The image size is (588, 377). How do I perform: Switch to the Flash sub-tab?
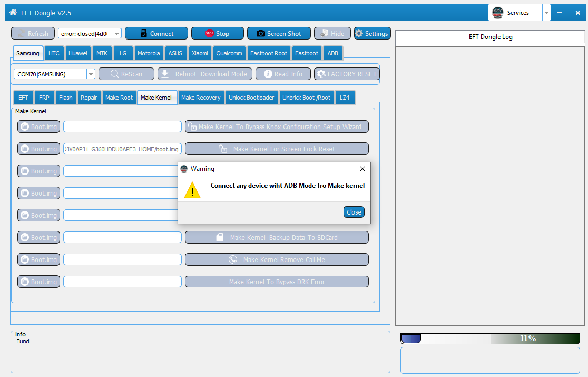[66, 98]
